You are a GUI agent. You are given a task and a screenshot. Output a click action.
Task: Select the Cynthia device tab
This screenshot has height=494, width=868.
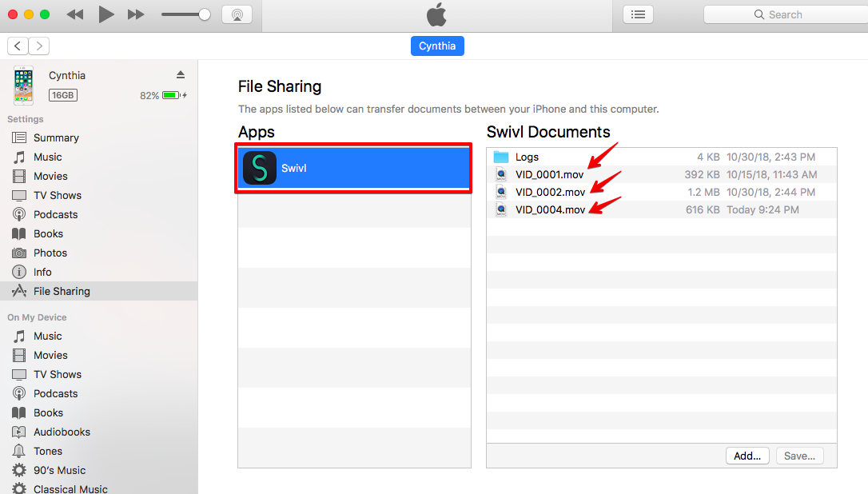click(437, 46)
